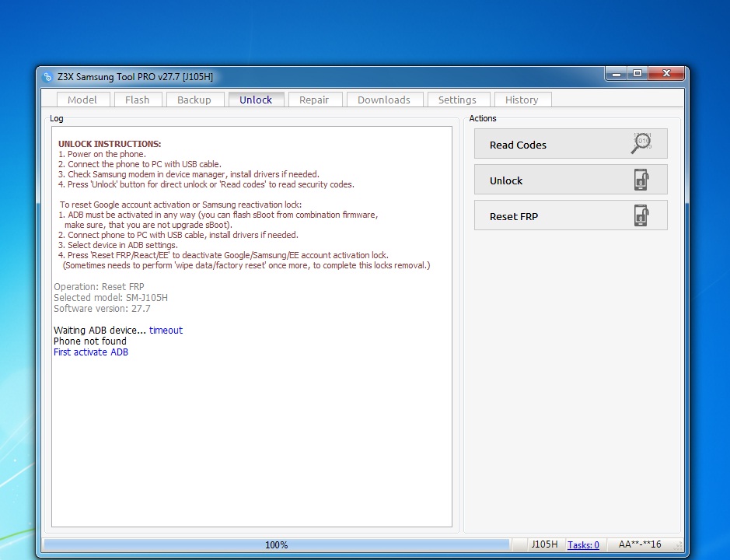
Task: Open the Tasks: 0 link
Action: pyautogui.click(x=583, y=544)
